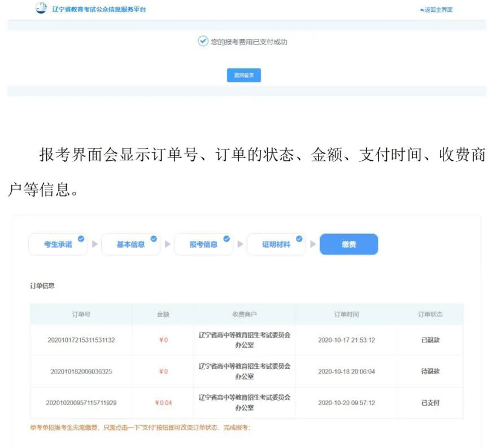Click the checkmark badge on 基本信息 step

click(x=154, y=239)
